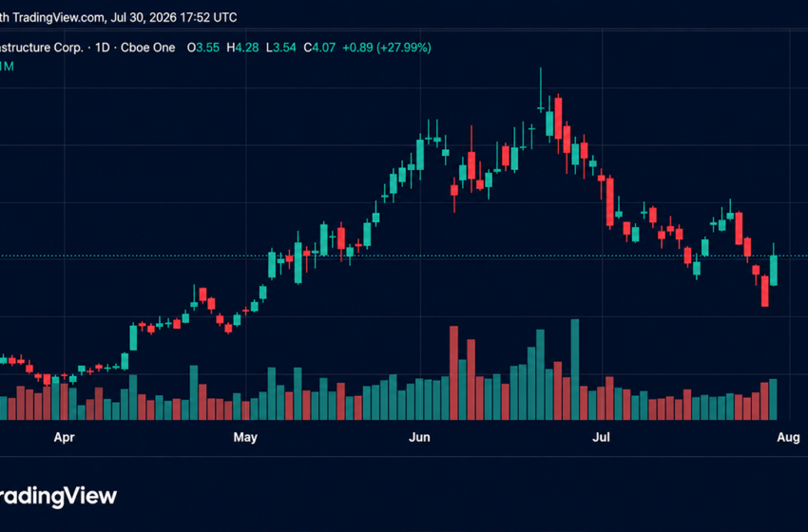
Task: Click the tallest red volume bar in early June
Action: click(x=454, y=372)
